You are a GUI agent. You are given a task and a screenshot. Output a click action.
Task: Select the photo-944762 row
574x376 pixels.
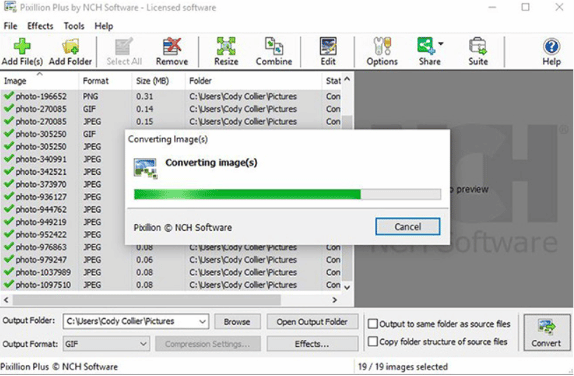click(63, 209)
